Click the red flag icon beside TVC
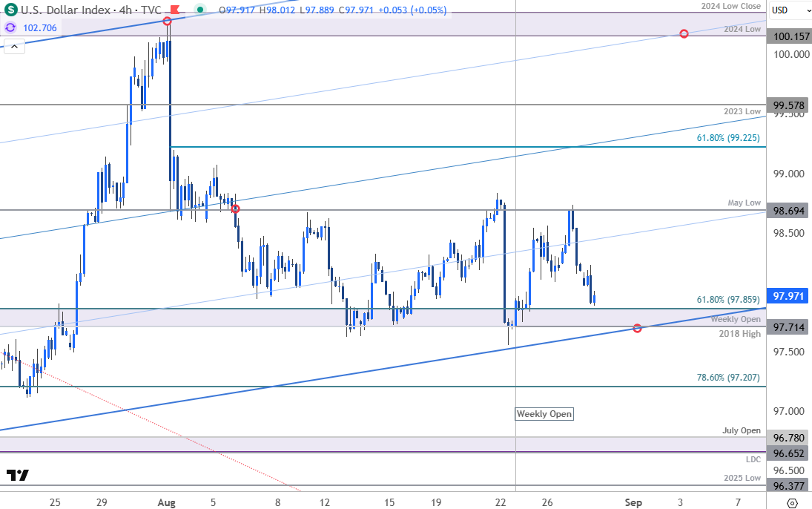The height and width of the screenshot is (509, 812). point(175,10)
